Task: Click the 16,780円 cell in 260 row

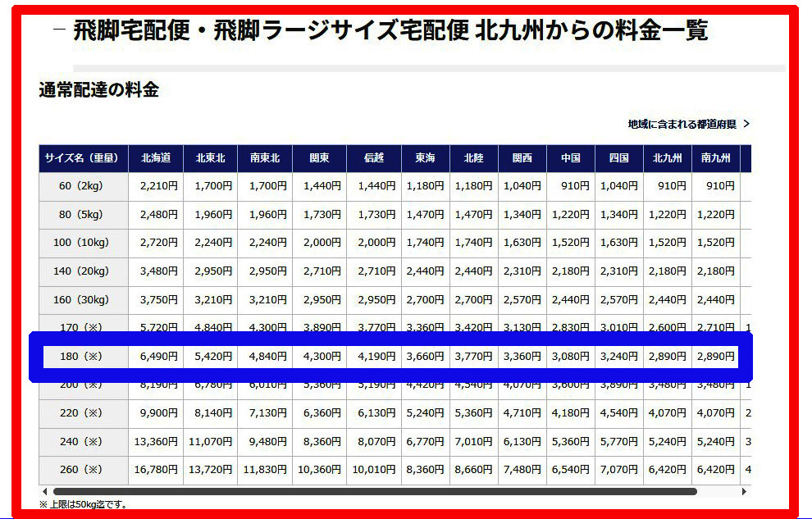Action: [156, 470]
